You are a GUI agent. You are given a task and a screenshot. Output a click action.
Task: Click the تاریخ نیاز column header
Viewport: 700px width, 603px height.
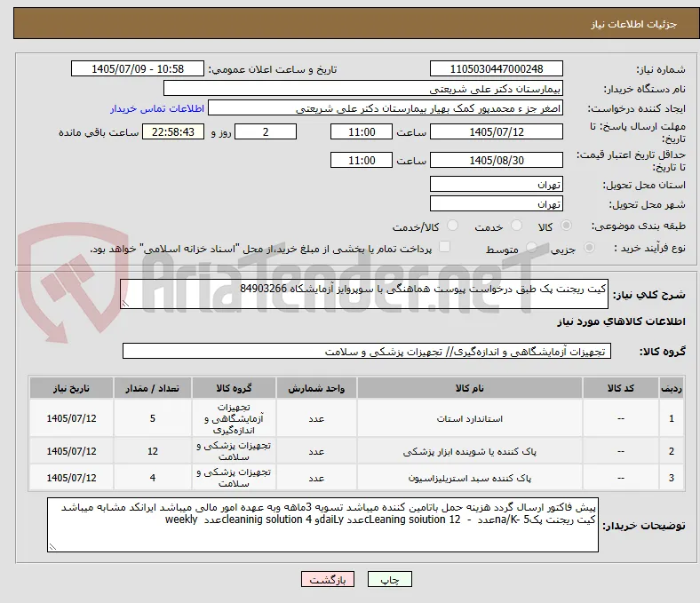pyautogui.click(x=71, y=388)
